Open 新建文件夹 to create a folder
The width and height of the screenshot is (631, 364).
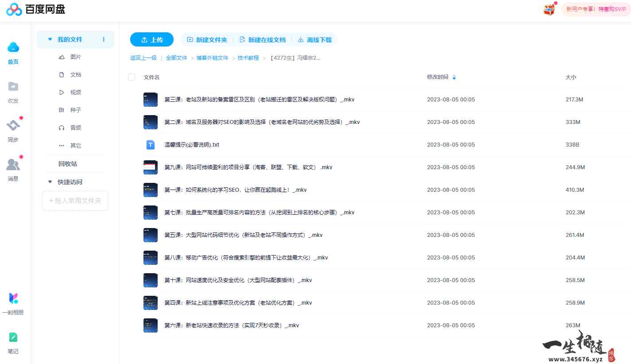(x=207, y=39)
